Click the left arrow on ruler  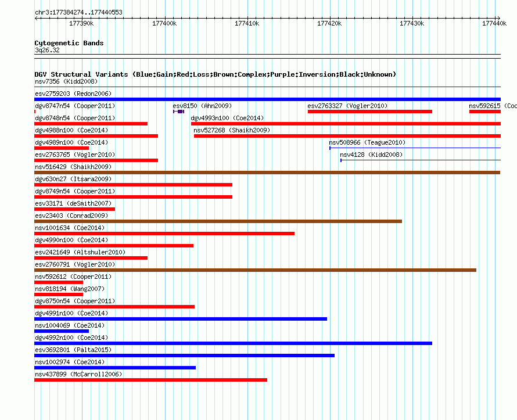point(36,18)
